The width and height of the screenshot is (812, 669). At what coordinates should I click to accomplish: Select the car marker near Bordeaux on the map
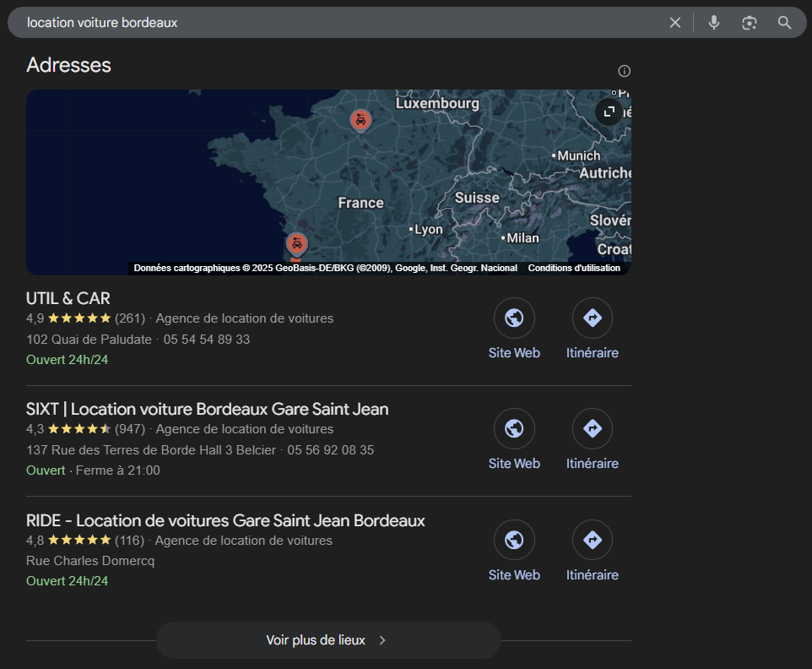click(x=296, y=243)
